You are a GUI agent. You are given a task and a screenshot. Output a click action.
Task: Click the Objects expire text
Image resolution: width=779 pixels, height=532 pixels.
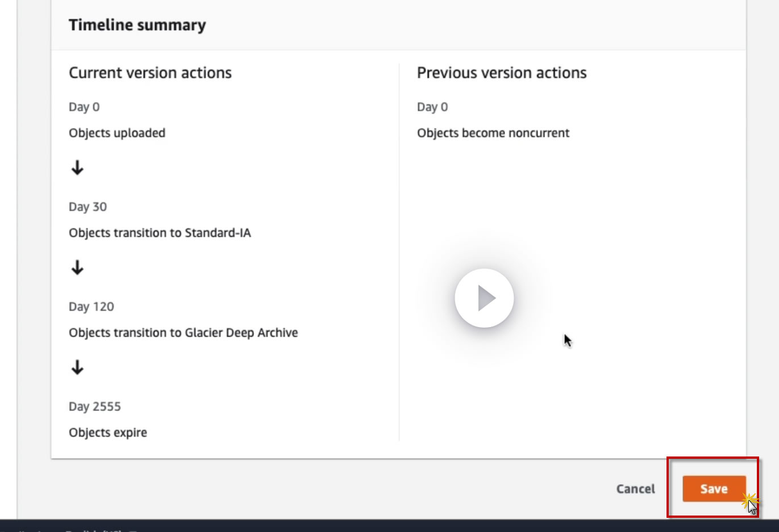click(x=108, y=433)
